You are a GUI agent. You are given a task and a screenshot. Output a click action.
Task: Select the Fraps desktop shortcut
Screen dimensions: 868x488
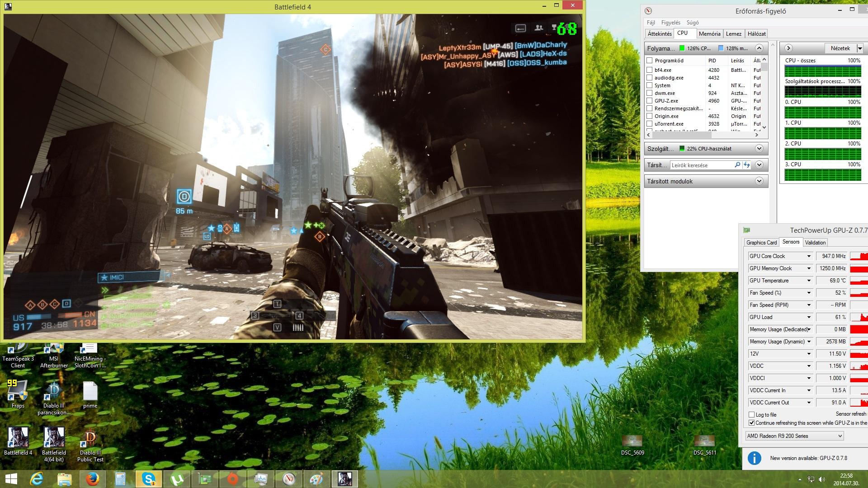click(x=18, y=394)
